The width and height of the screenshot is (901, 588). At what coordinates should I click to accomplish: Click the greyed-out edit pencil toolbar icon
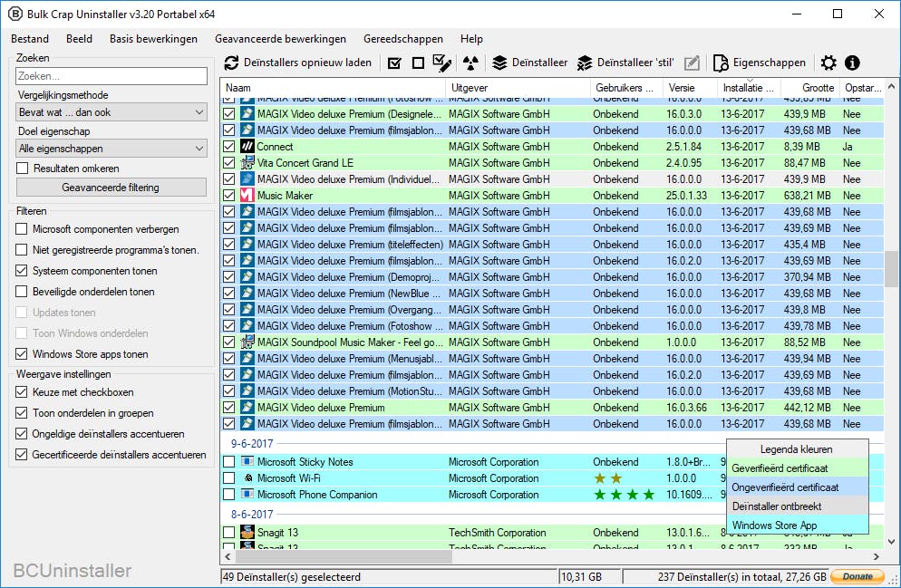tap(693, 63)
